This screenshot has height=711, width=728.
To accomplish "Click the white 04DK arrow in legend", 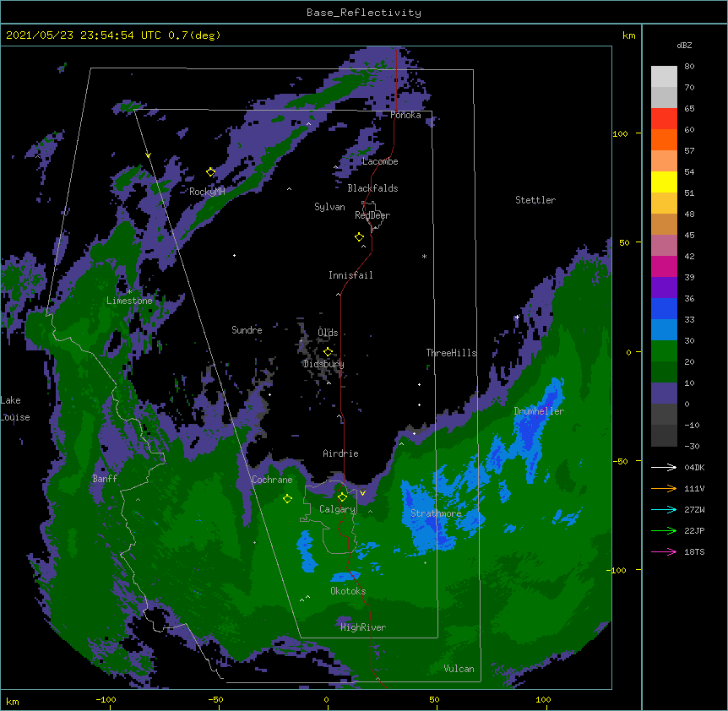I will click(x=664, y=467).
